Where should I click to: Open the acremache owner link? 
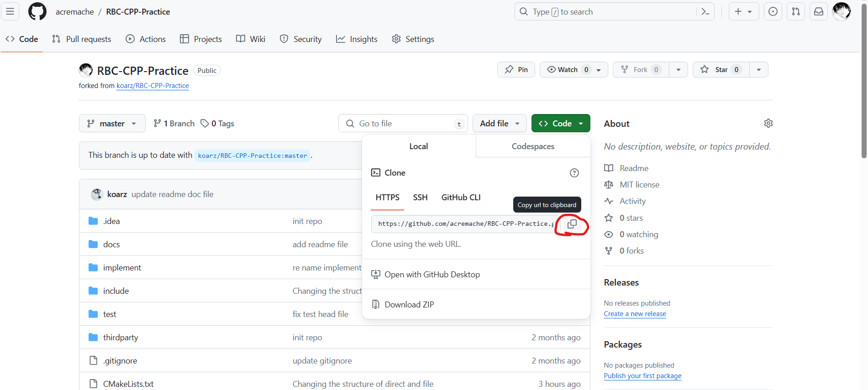[x=75, y=12]
